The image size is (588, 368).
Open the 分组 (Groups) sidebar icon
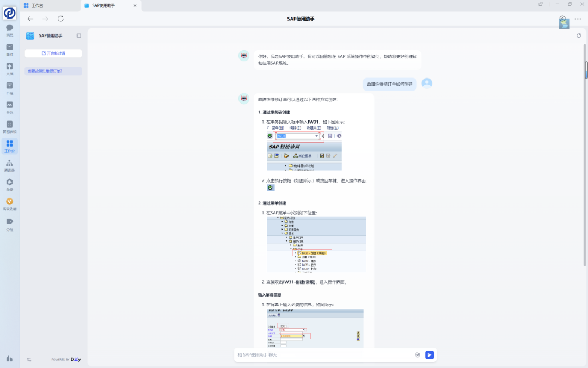pos(10,225)
